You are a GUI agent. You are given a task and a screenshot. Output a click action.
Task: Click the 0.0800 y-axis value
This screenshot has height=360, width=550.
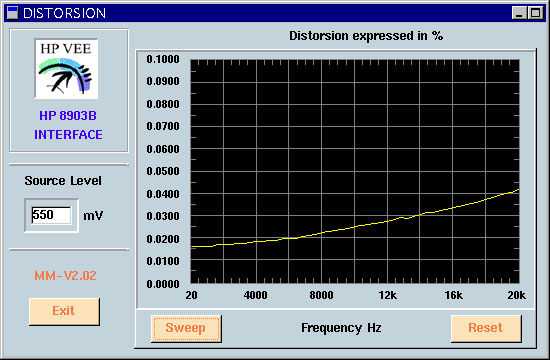163,104
